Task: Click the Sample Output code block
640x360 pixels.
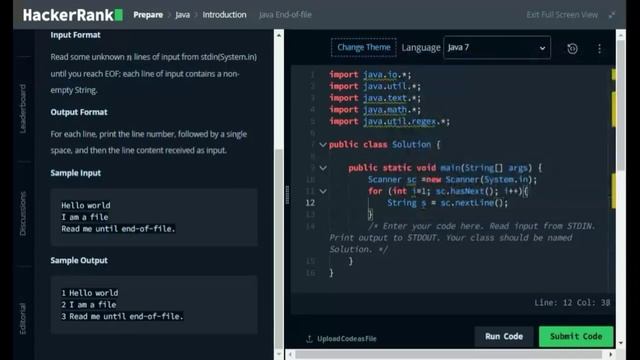Action: coord(154,305)
